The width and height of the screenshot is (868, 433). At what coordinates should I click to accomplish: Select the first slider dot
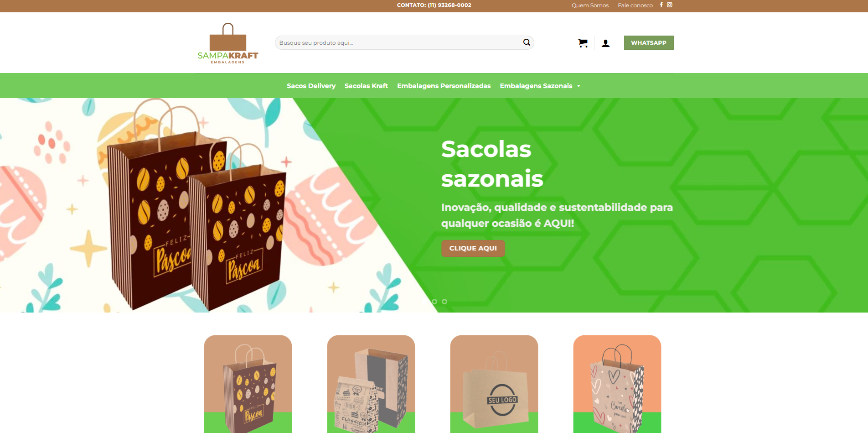pos(434,302)
